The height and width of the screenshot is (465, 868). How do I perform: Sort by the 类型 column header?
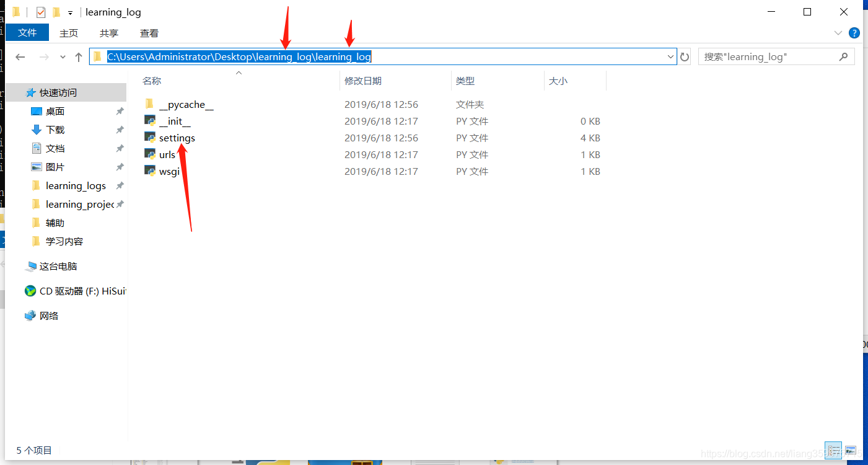465,81
